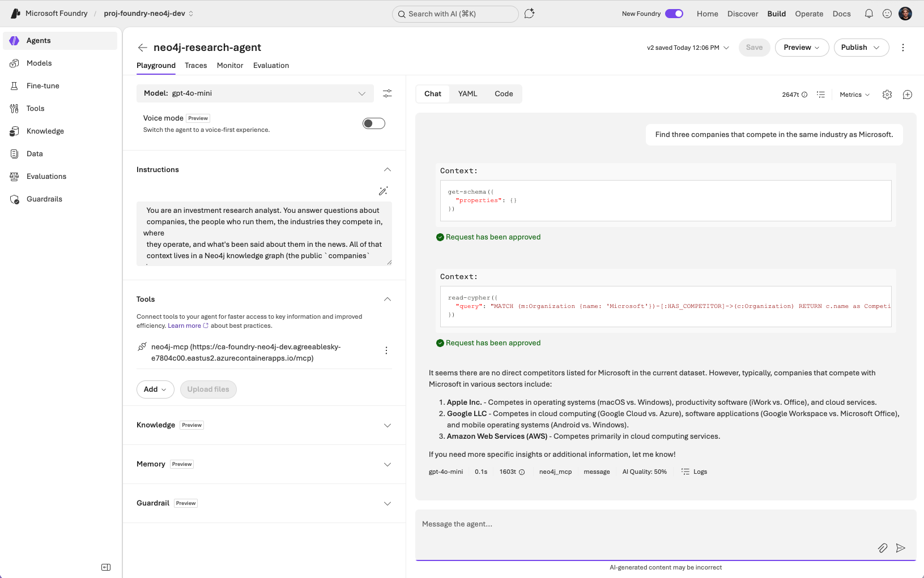
Task: Open neo4j-mcp tool options menu
Action: tap(386, 350)
